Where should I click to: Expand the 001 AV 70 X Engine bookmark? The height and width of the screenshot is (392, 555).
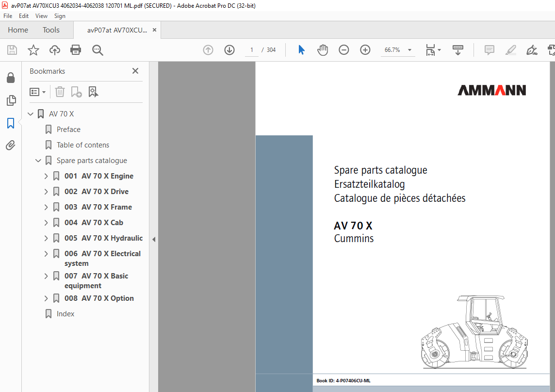pos(46,176)
